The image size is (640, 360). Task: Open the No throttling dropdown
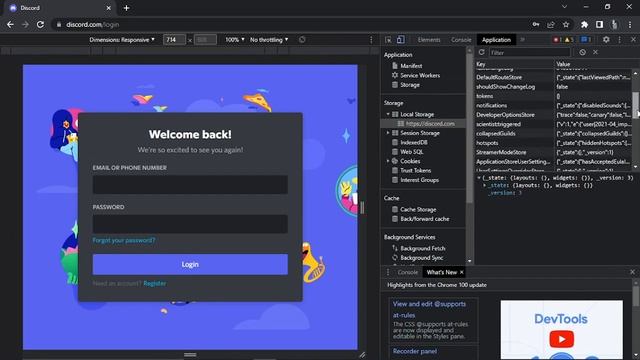pos(269,40)
